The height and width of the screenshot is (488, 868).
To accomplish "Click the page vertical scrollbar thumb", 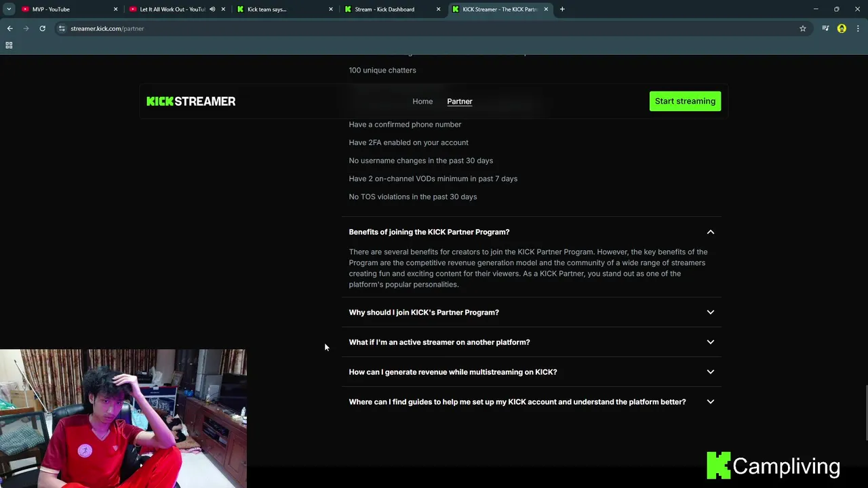I will click(865, 413).
